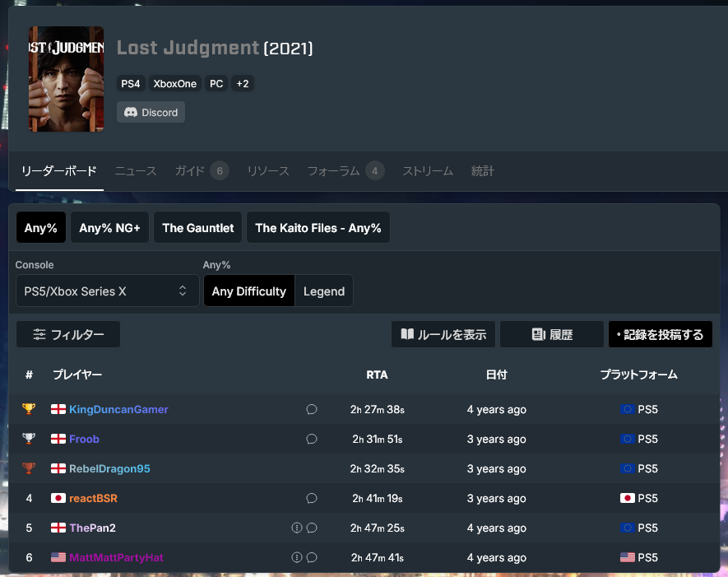Open the info icon on ThePan2's row

point(297,528)
